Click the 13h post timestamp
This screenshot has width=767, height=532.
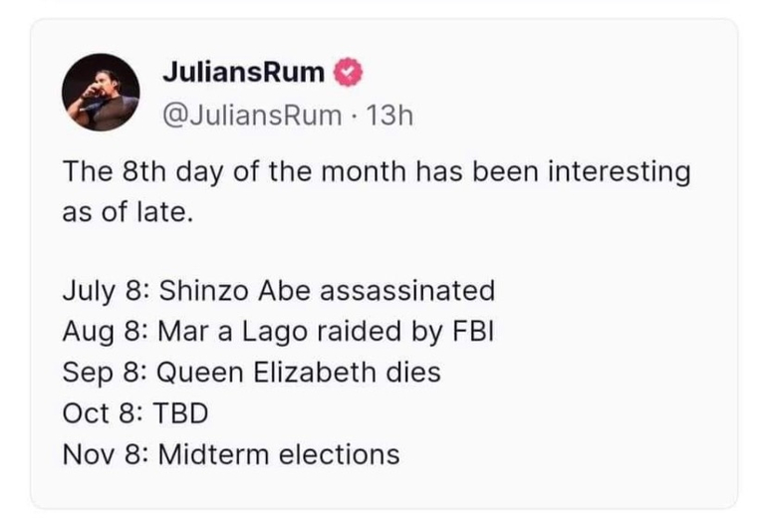coord(389,116)
